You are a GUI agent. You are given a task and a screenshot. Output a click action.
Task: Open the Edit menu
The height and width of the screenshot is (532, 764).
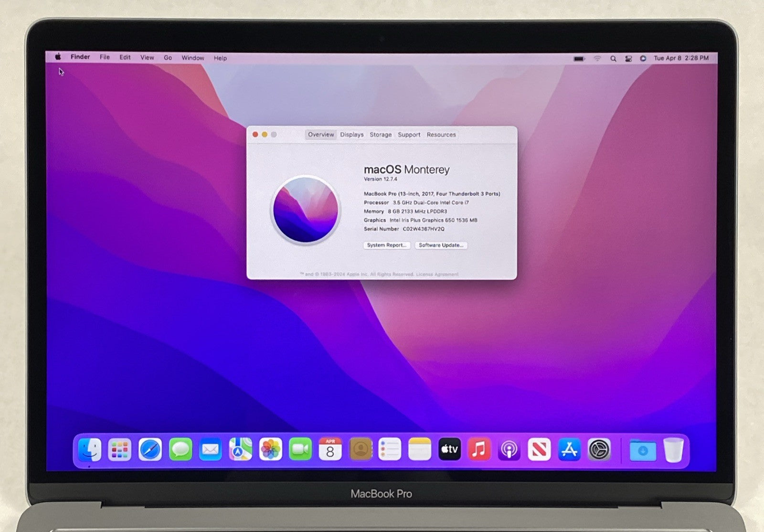click(x=125, y=57)
